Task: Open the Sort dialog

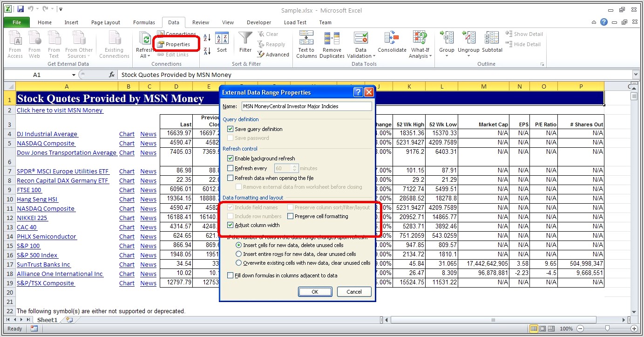Action: coord(222,43)
